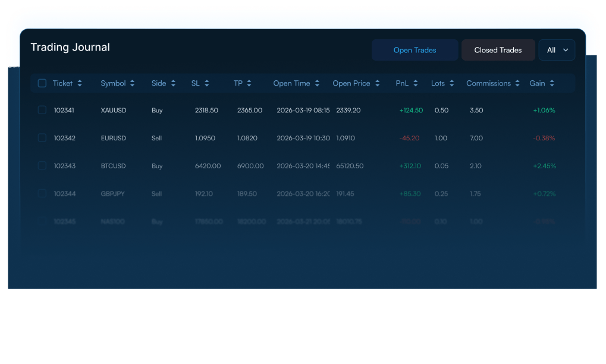Check the box for ticket 102341
This screenshot has width=606, height=364.
pos(42,110)
